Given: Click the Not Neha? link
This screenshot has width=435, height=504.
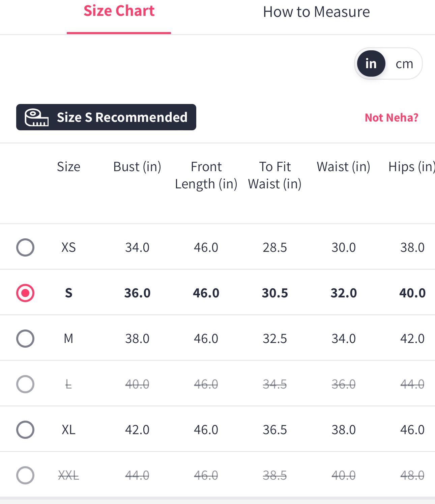Looking at the screenshot, I should (x=391, y=117).
